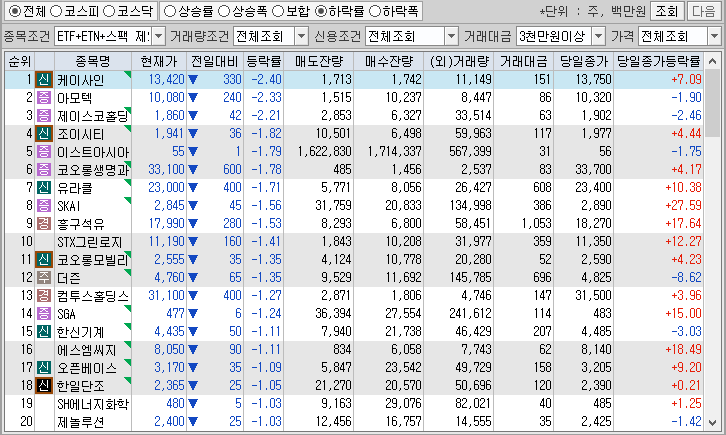
Task: Open the 신용조건 전체조회 dropdown
Action: click(x=451, y=36)
